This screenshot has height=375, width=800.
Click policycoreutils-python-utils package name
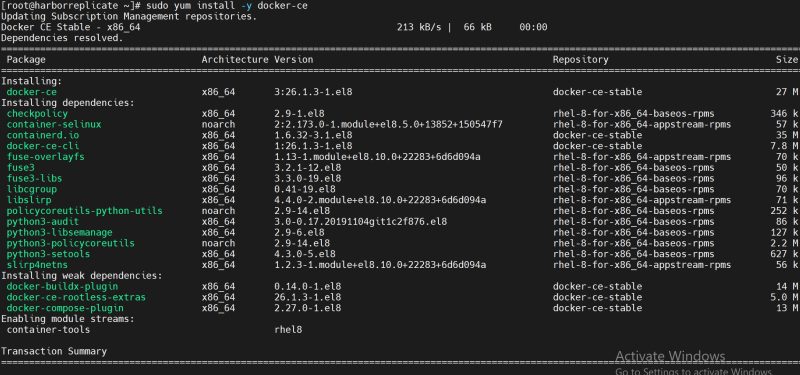(85, 211)
